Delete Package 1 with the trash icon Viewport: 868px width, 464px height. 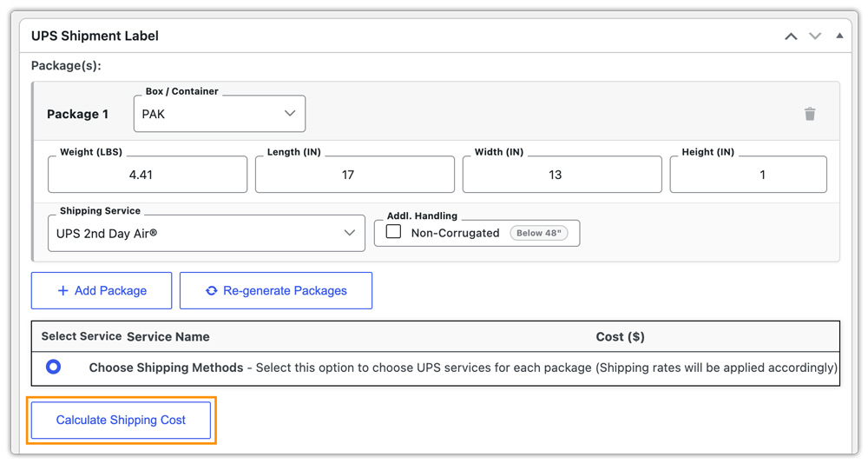click(x=810, y=114)
